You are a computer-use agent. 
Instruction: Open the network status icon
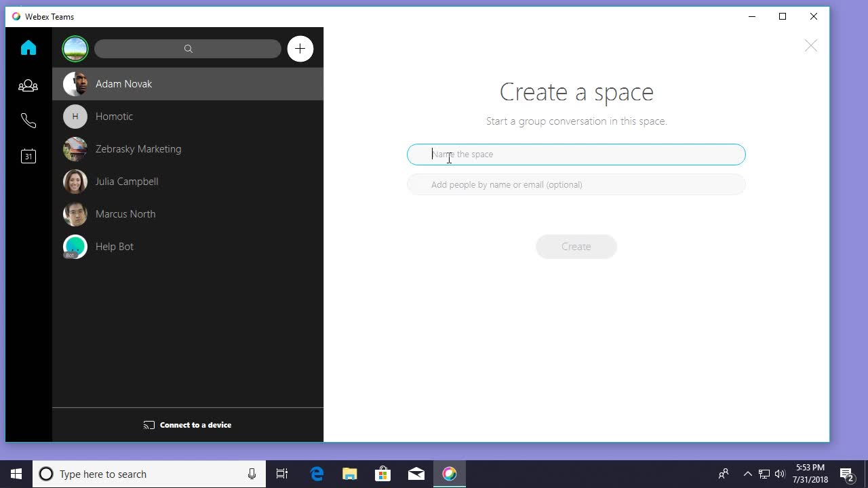click(x=764, y=474)
